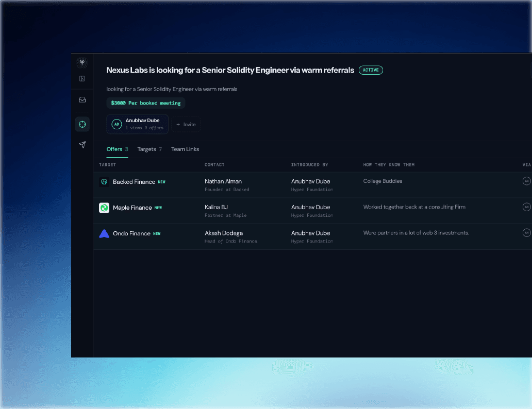The width and height of the screenshot is (532, 409).
Task: Click Anubhav Dube in Ondo Finance row
Action: 310,233
